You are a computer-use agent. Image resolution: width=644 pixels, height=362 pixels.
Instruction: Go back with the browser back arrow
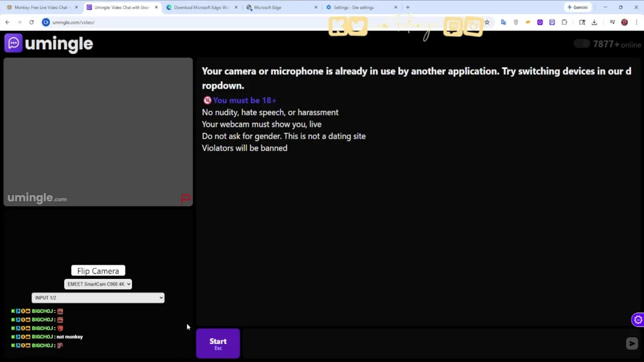click(7, 22)
